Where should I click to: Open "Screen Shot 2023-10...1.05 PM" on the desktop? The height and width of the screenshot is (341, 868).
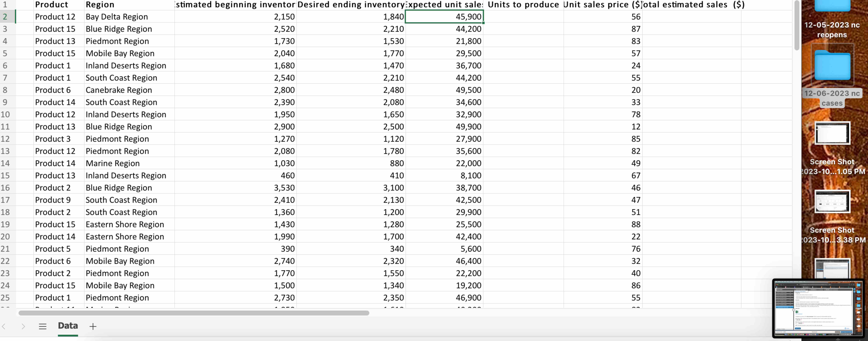pos(832,133)
